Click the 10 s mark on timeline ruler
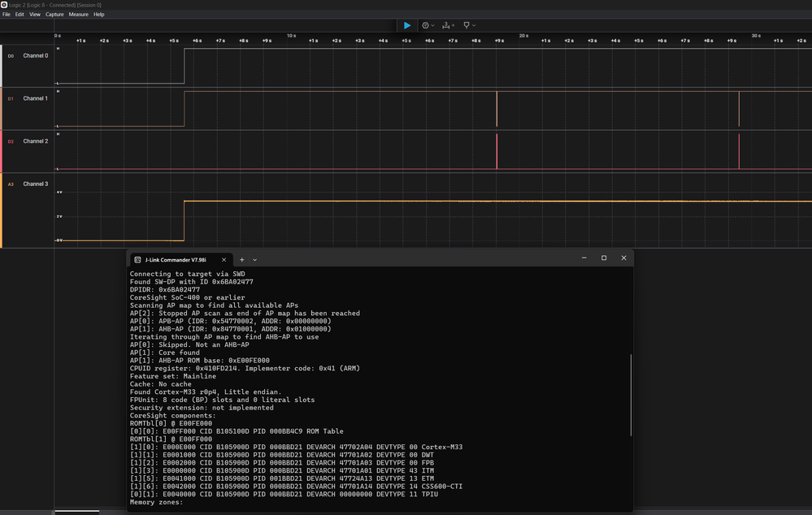Image resolution: width=812 pixels, height=515 pixels. [x=290, y=36]
